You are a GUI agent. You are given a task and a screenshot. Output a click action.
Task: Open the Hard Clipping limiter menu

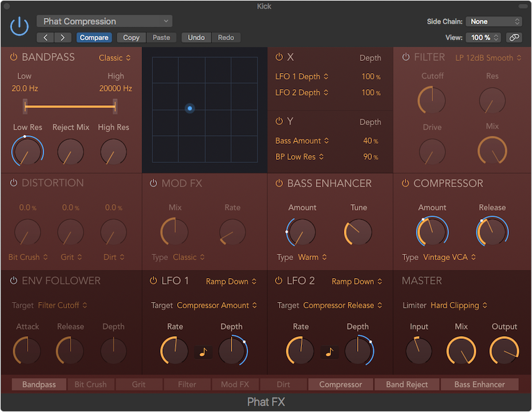click(459, 306)
